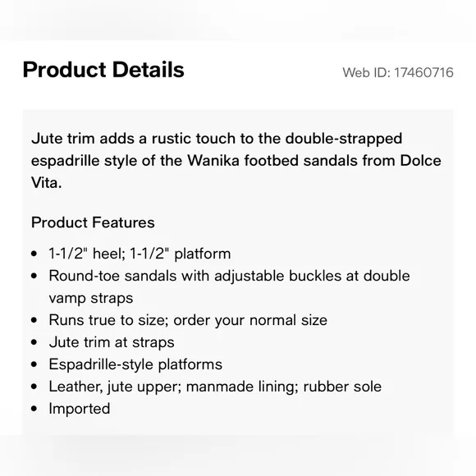Click the Round-toe sandals with adjustable buckles item
476x476 pixels.
click(x=230, y=276)
